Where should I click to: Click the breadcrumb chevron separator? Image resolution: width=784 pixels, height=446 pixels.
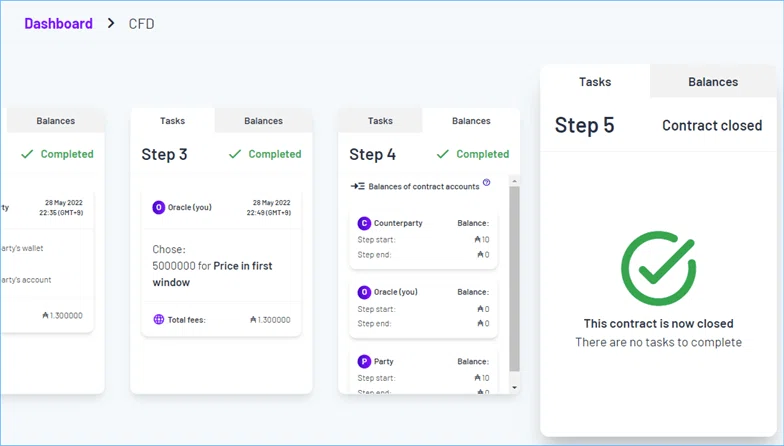click(111, 23)
